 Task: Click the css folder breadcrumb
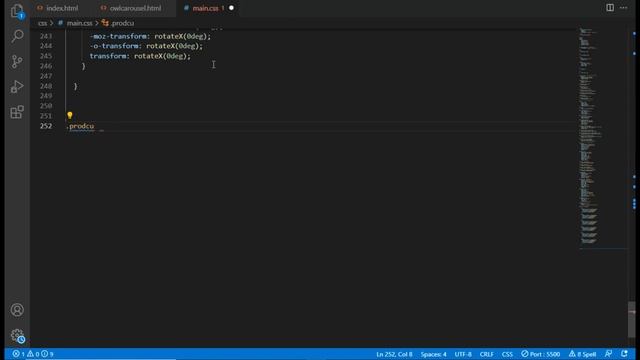pyautogui.click(x=42, y=23)
